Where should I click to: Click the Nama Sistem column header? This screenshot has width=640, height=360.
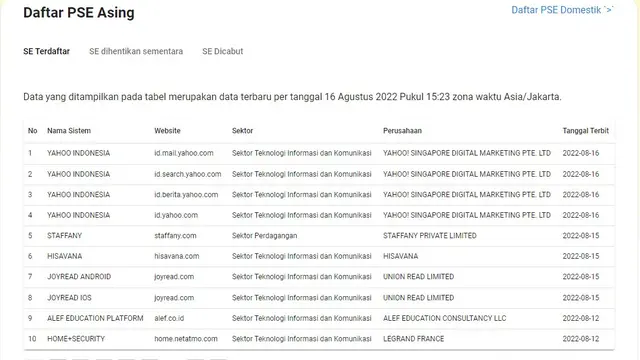pos(69,131)
